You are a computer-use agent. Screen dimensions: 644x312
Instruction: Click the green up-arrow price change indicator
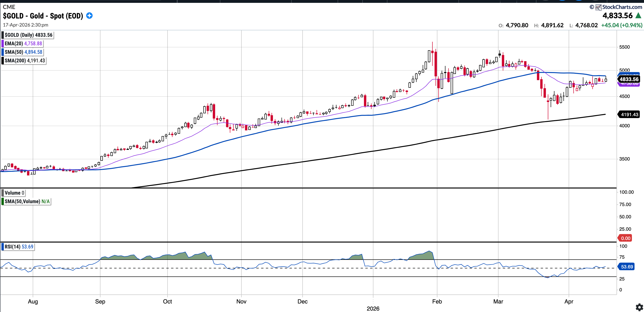(x=638, y=16)
